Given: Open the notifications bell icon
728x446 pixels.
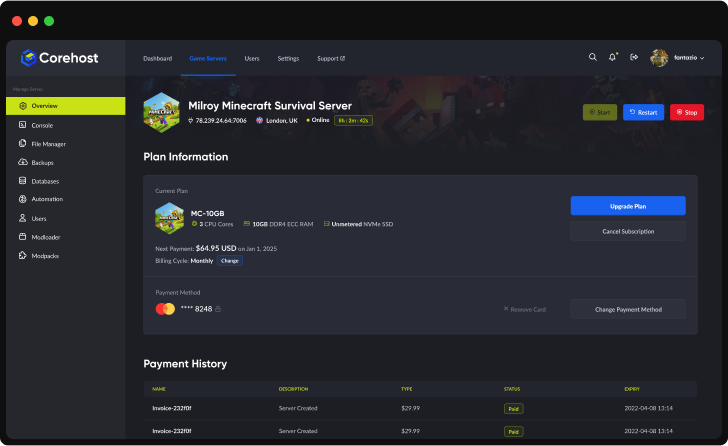Looking at the screenshot, I should click(612, 57).
